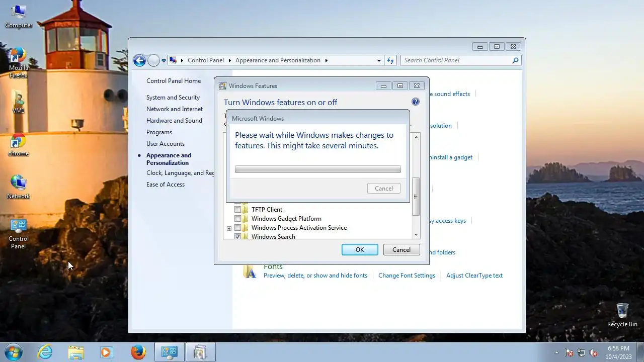Viewport: 644px width, 362px height.
Task: Select Clock, Language, and Region category
Action: (x=180, y=173)
